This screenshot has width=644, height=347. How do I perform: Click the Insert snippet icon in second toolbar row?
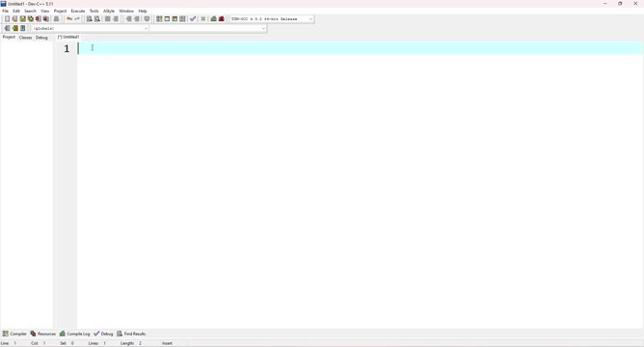[7, 28]
